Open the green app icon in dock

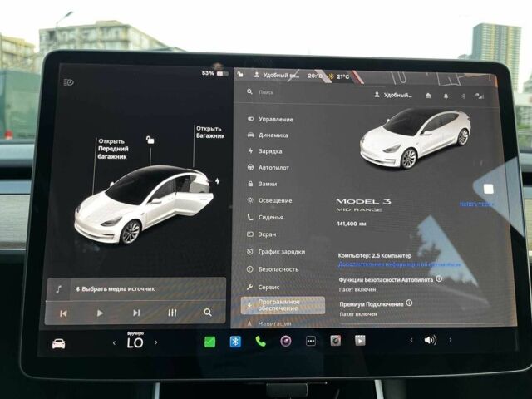pos(209,342)
